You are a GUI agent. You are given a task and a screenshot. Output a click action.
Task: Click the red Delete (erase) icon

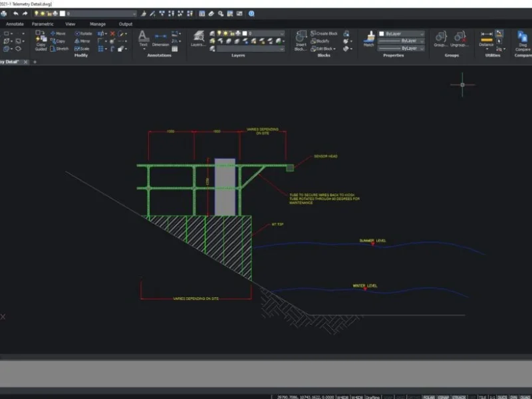[112, 34]
